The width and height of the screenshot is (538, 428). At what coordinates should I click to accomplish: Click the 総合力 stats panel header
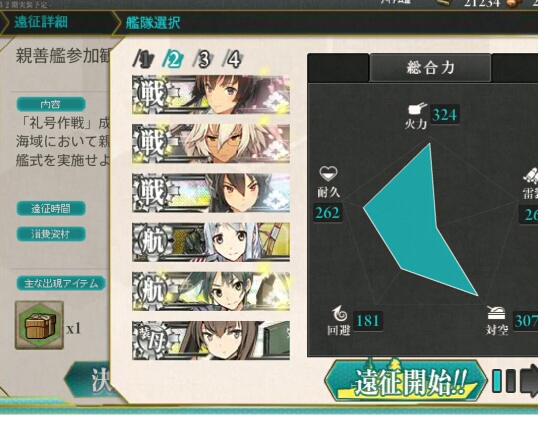point(430,67)
